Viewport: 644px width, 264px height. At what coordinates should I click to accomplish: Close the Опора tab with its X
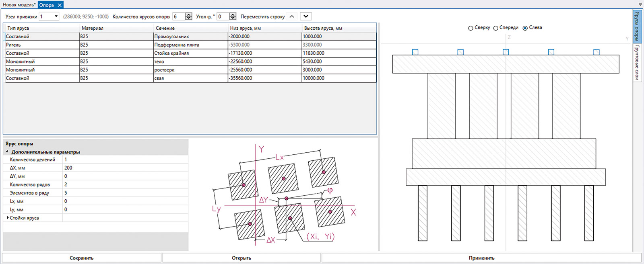pos(60,5)
